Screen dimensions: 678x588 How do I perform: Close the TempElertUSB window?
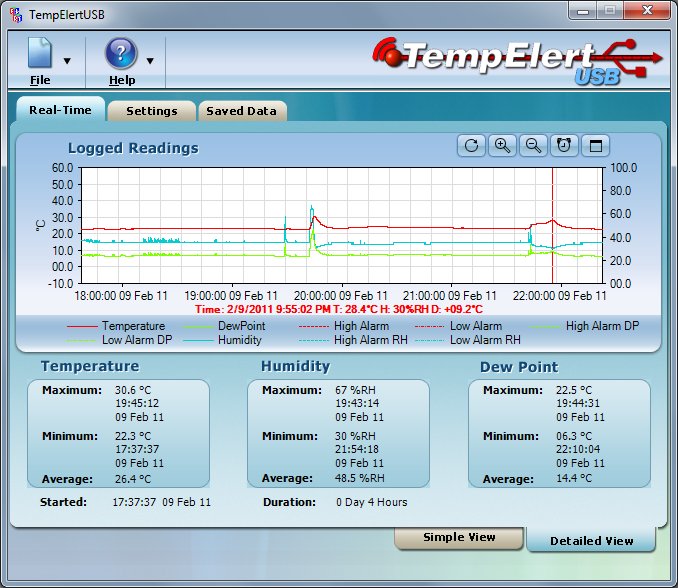[647, 10]
